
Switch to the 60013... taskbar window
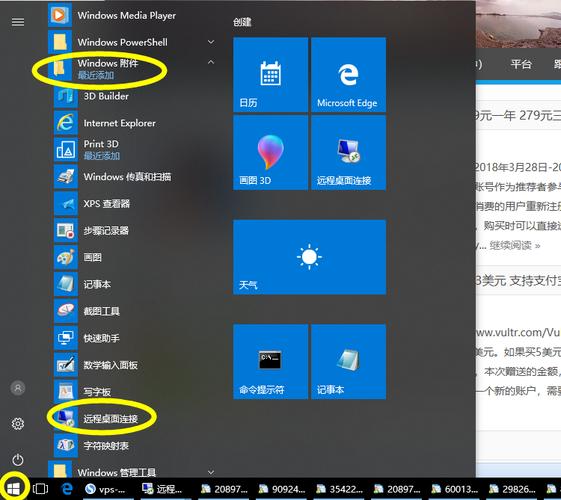[x=455, y=489]
